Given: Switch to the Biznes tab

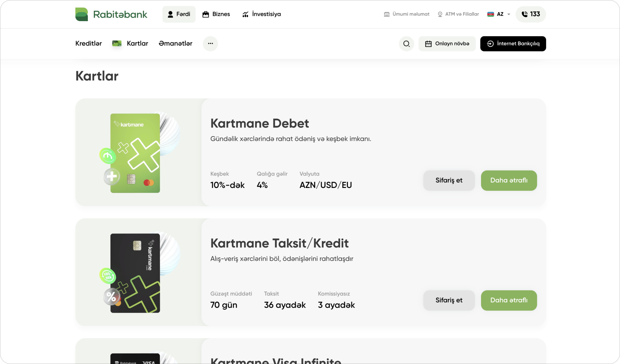Looking at the screenshot, I should (216, 14).
